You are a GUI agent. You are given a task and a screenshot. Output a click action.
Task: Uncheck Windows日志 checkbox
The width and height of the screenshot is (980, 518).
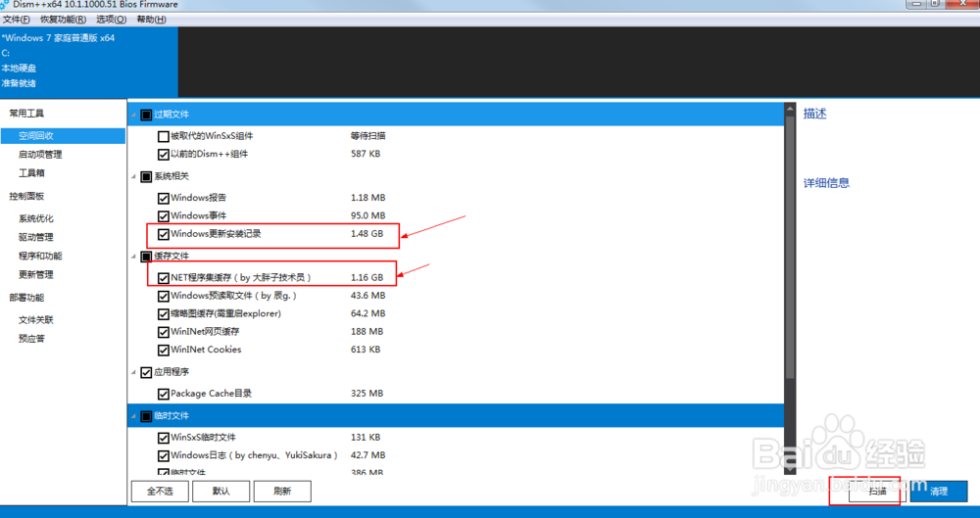[163, 455]
